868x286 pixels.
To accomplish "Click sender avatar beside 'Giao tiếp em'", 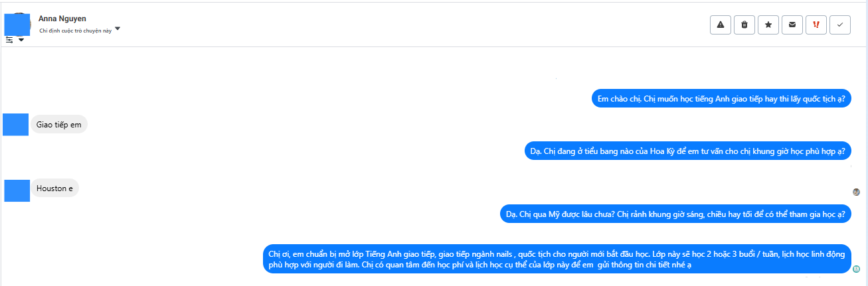I will 16,124.
